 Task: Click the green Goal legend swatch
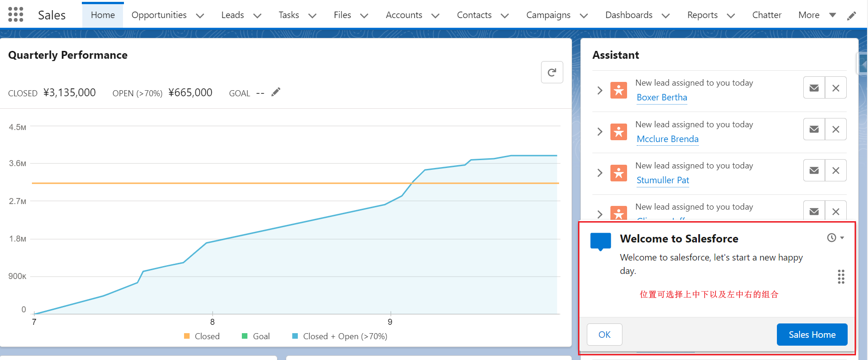pos(245,336)
